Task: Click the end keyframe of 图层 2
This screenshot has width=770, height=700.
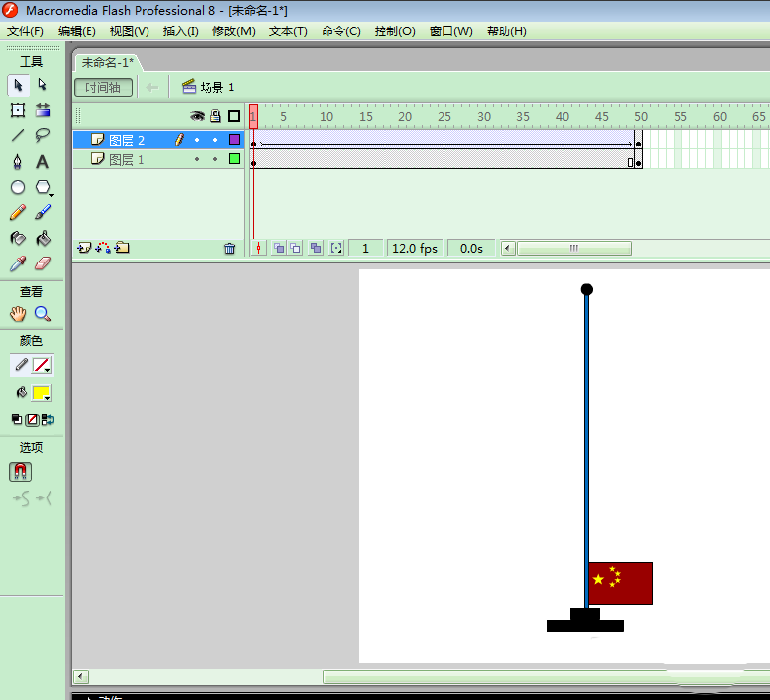Action: 638,140
